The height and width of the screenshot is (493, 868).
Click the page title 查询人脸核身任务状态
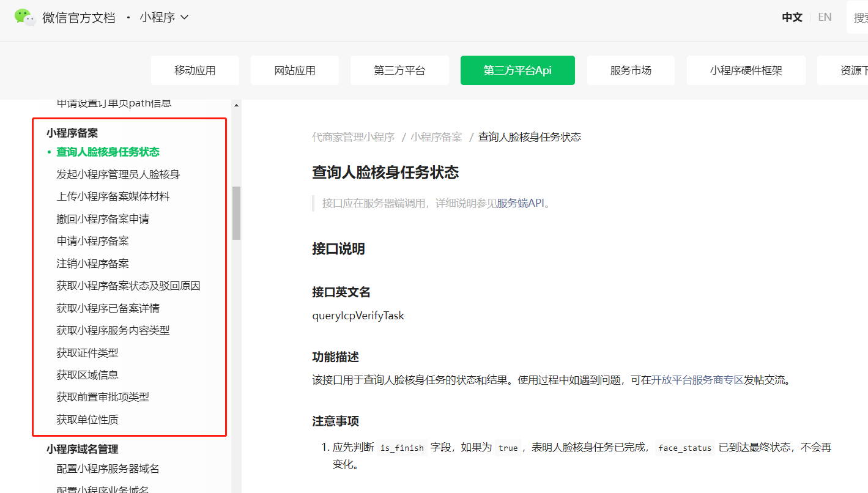click(x=385, y=172)
